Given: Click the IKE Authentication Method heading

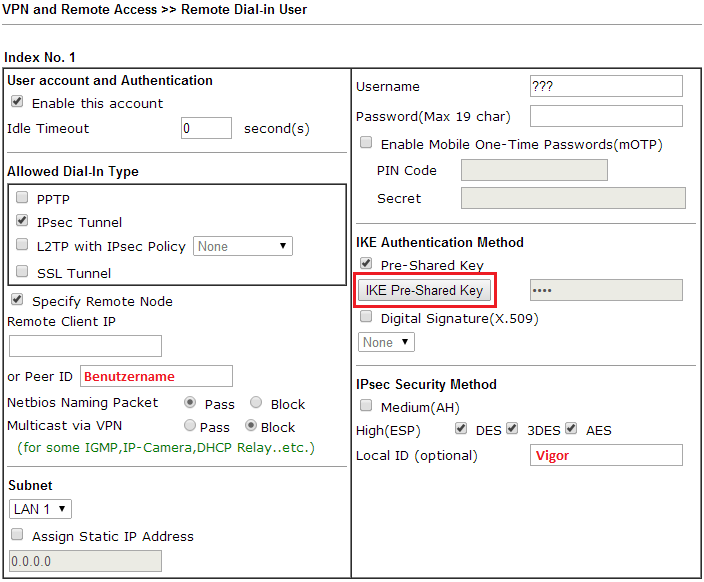Looking at the screenshot, I should [440, 242].
